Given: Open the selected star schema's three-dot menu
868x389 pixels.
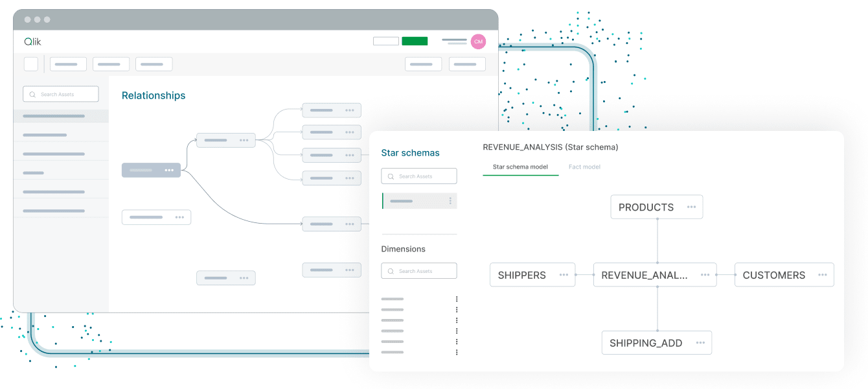Looking at the screenshot, I should (451, 201).
